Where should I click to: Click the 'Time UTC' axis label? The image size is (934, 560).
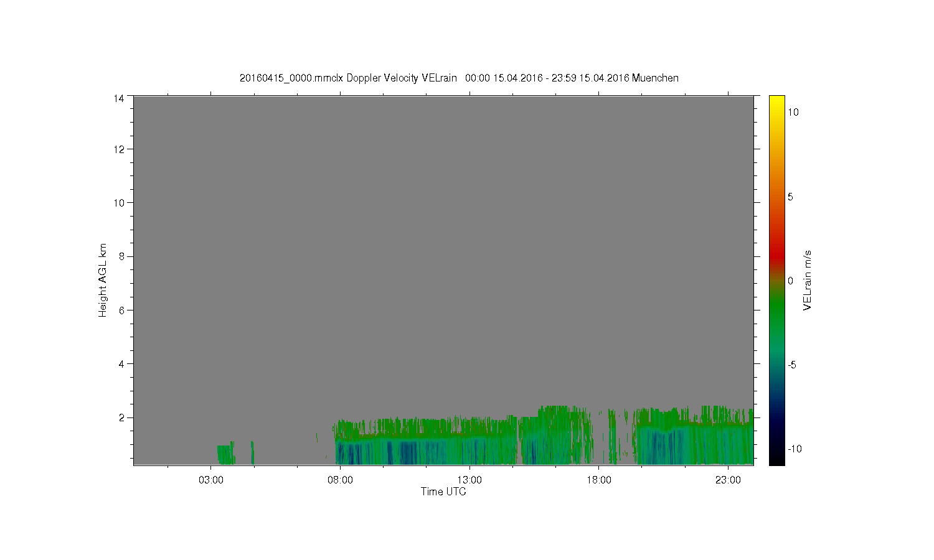click(x=443, y=492)
